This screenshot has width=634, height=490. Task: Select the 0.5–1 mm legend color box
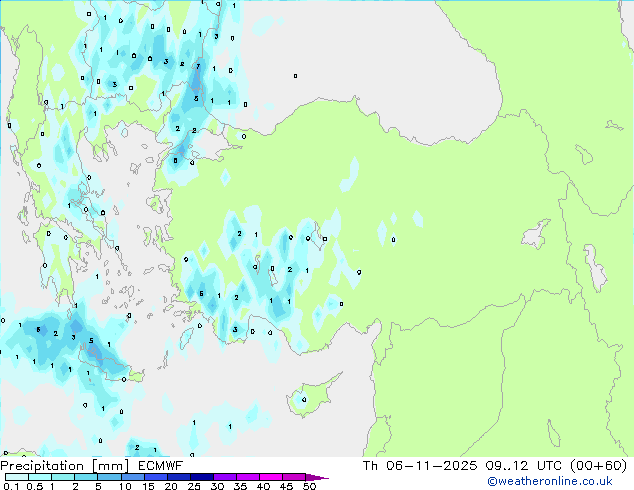tap(40, 477)
